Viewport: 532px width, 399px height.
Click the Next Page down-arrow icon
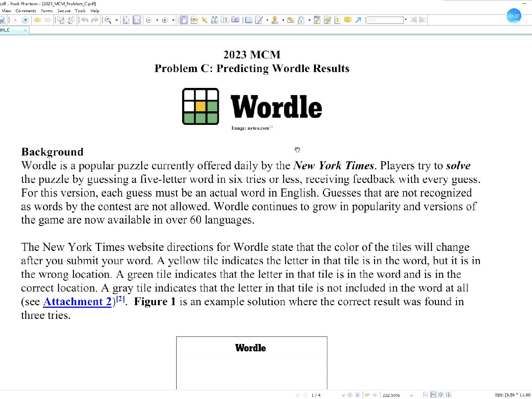25,20
